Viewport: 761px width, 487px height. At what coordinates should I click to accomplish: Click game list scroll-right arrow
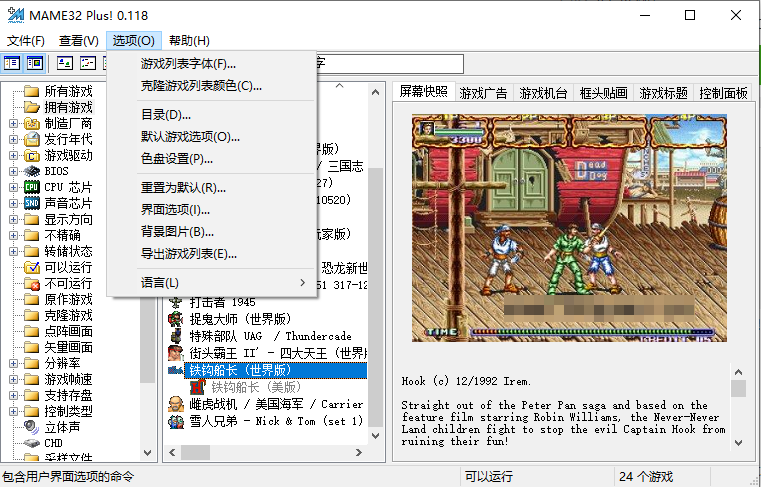[x=359, y=453]
